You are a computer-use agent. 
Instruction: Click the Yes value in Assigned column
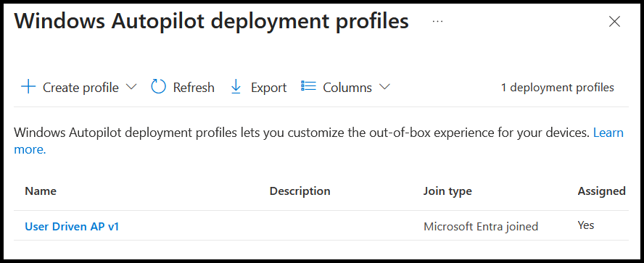coord(586,225)
